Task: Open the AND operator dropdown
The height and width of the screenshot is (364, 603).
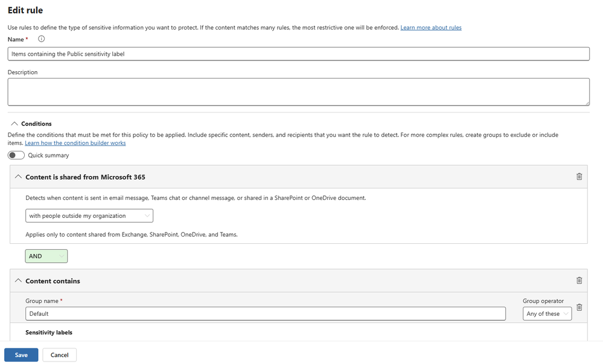Action: [46, 256]
